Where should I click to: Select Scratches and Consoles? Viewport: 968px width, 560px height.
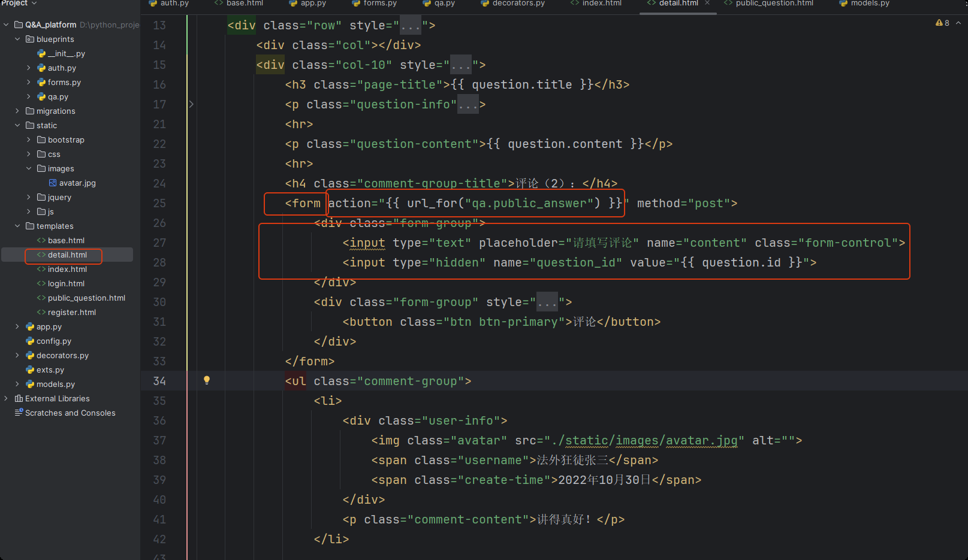70,413
